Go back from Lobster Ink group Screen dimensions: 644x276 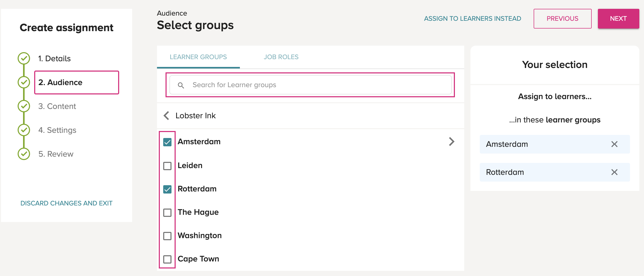[167, 116]
